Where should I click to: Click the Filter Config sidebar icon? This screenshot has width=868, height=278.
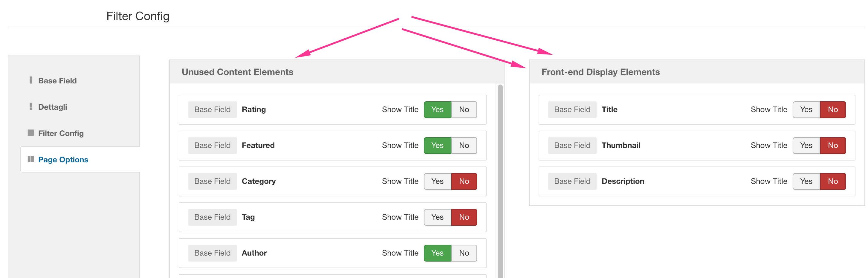pos(31,133)
